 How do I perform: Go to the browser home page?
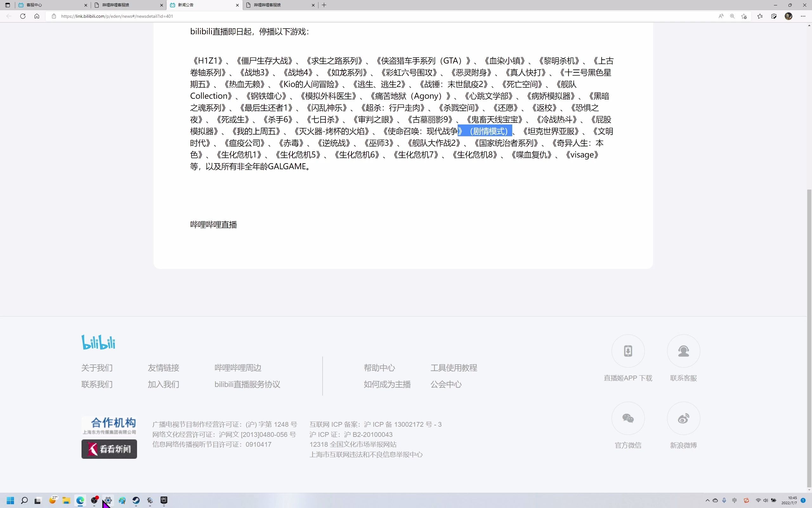tap(37, 16)
